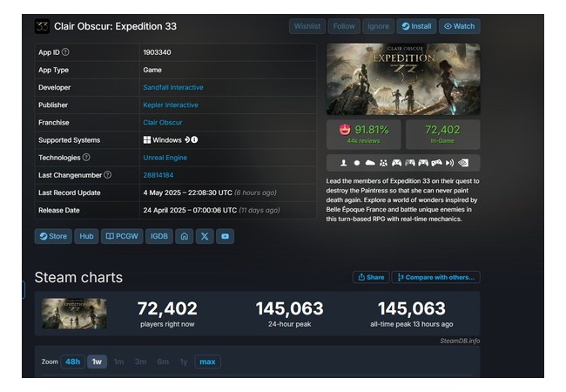The image size is (566, 392).
Task: Set chart zoom to 1y
Action: click(184, 362)
